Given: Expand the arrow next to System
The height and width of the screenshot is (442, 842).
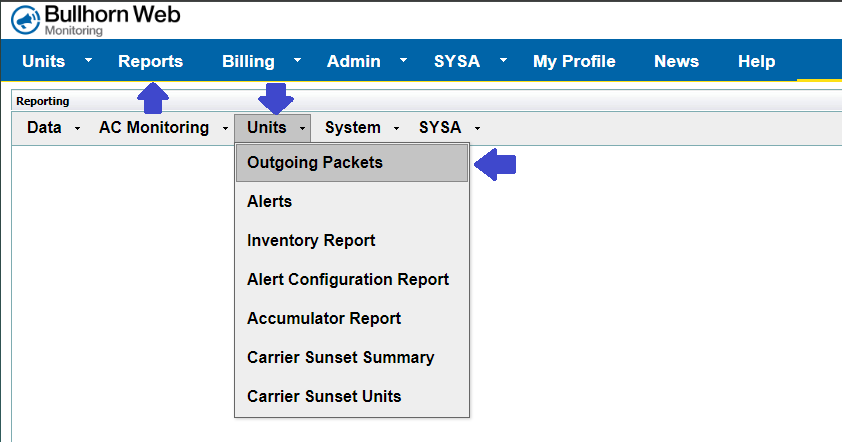Looking at the screenshot, I should [396, 128].
